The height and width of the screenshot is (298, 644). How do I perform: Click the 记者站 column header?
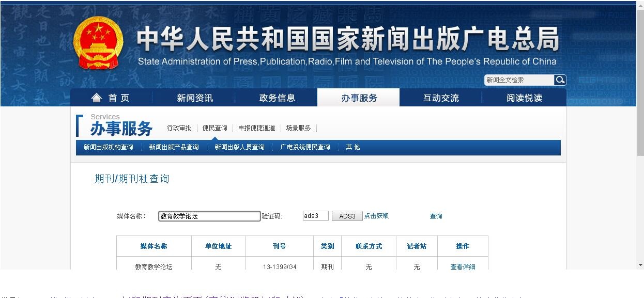click(417, 246)
